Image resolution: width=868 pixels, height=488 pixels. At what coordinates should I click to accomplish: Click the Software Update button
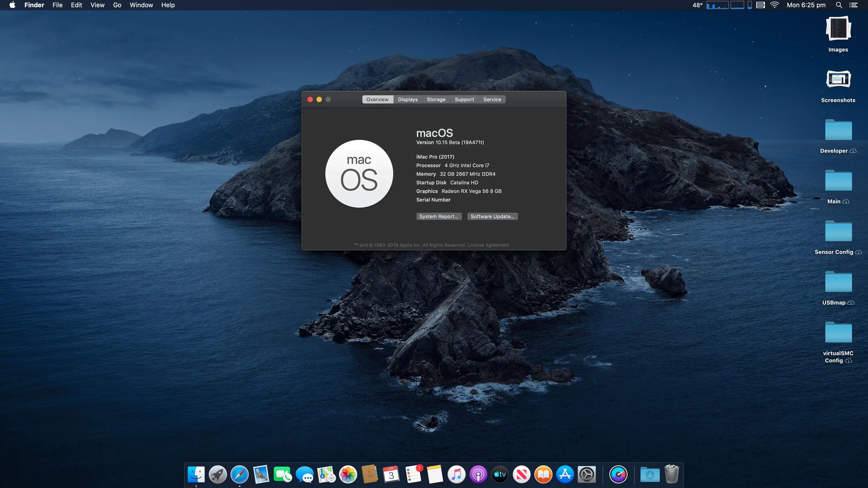(492, 217)
